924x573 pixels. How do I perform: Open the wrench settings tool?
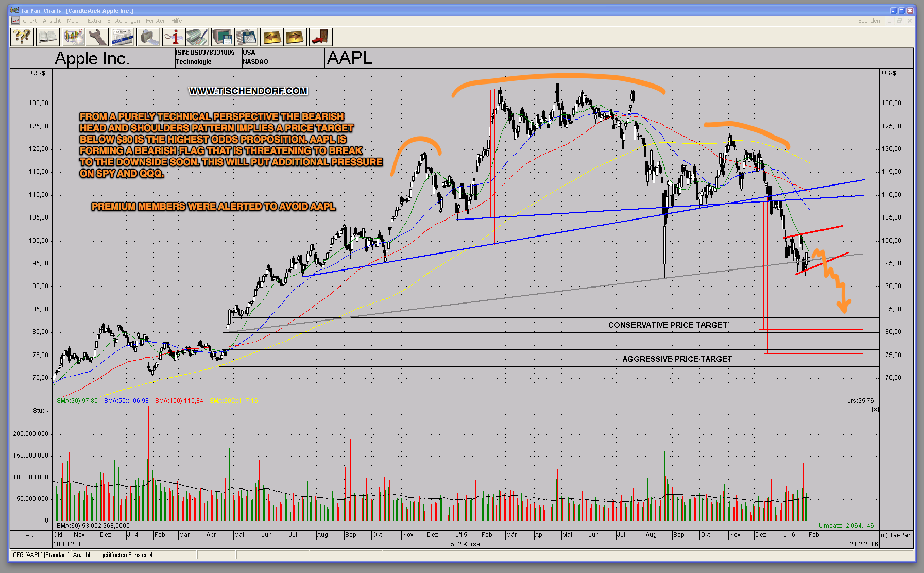click(x=97, y=37)
